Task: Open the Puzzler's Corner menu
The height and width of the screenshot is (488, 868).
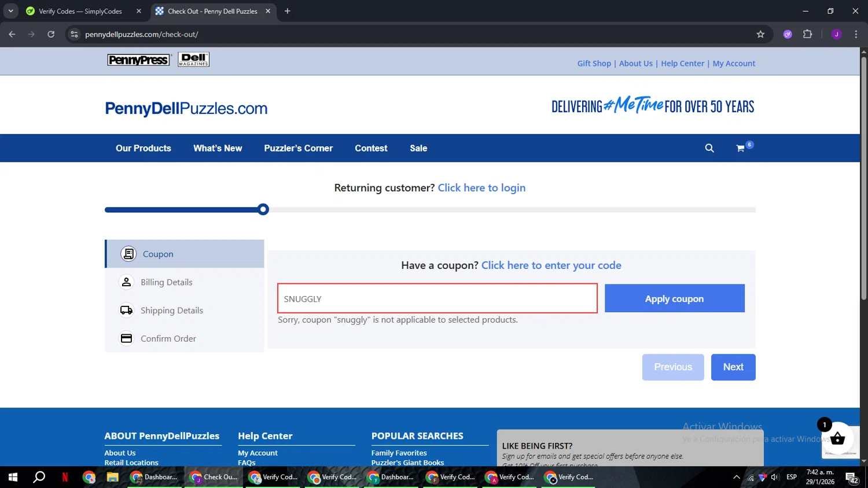Action: 299,148
